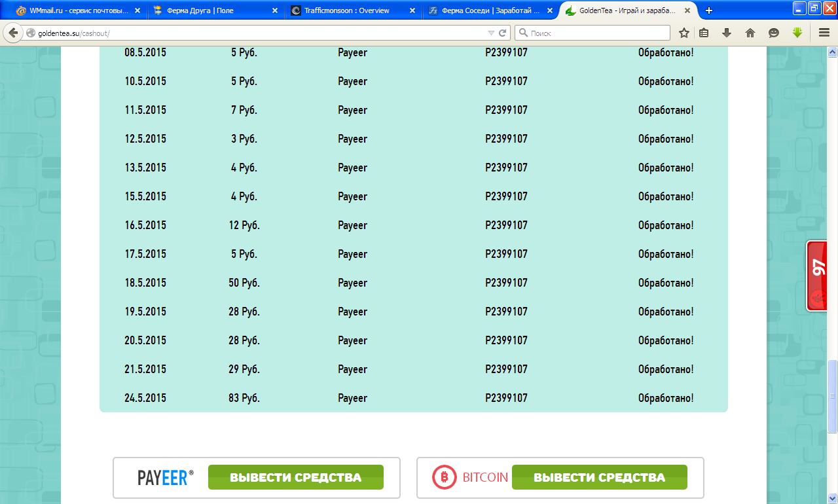The height and width of the screenshot is (504, 838).
Task: Click the smiley face toolbar icon
Action: [x=774, y=33]
